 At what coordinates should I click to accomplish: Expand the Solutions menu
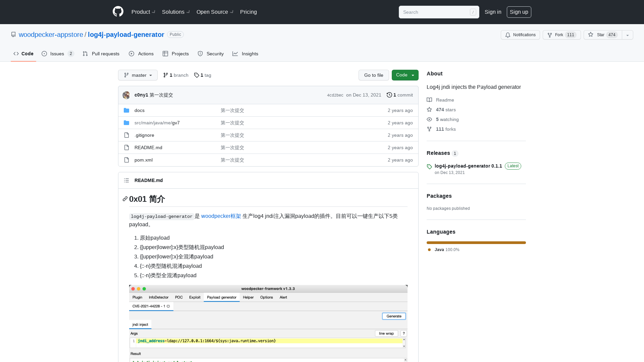(x=176, y=12)
